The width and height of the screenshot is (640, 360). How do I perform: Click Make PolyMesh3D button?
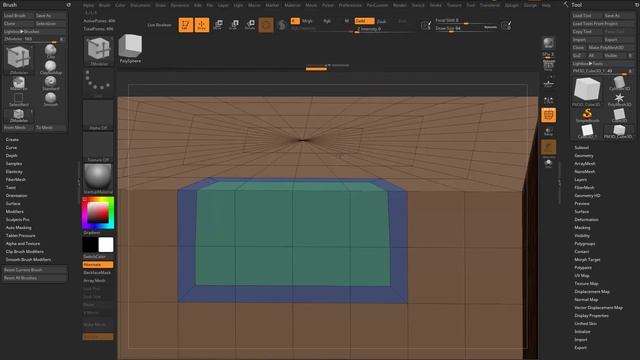click(611, 47)
